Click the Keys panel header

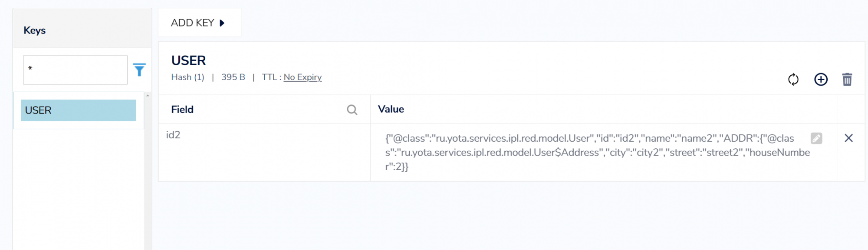(x=35, y=30)
